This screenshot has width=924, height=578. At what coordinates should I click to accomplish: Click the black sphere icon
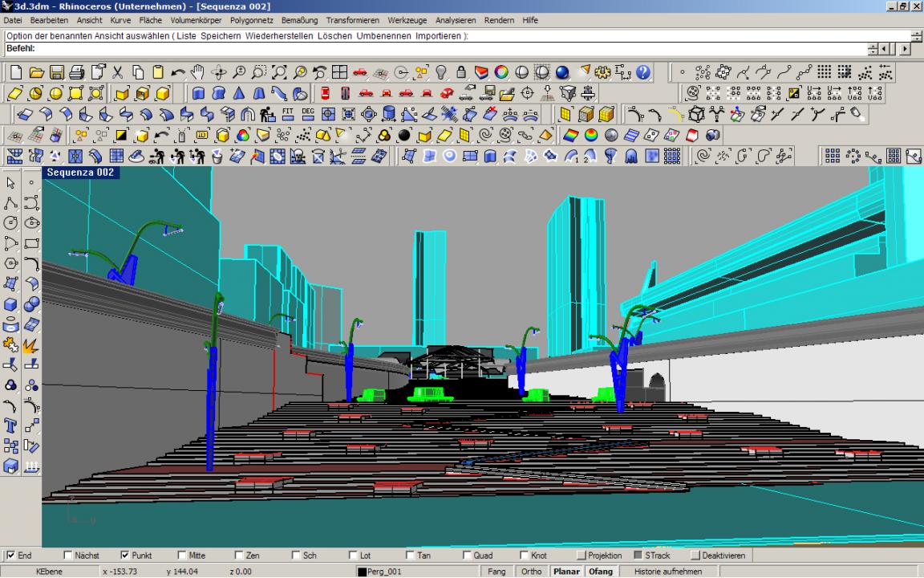coord(403,136)
